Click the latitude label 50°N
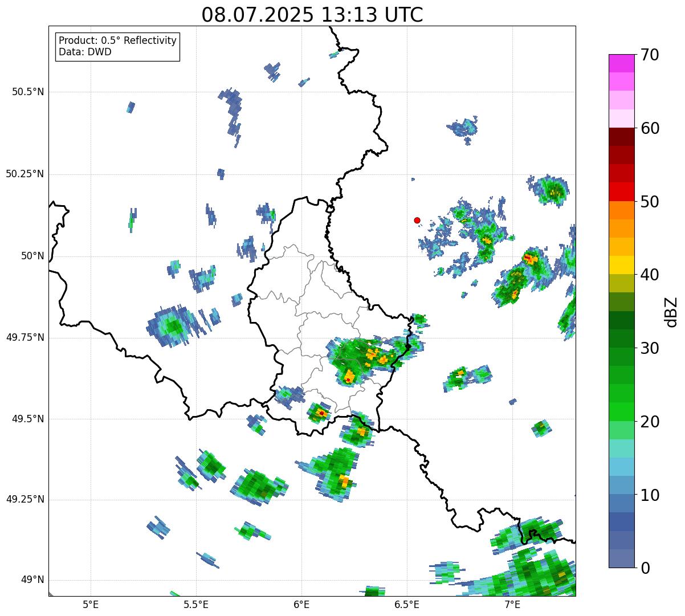Viewport: 685px width, 616px height. click(32, 256)
